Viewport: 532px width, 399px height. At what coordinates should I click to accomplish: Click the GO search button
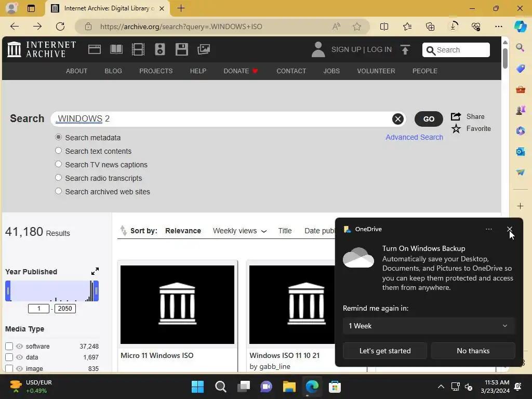tap(429, 119)
